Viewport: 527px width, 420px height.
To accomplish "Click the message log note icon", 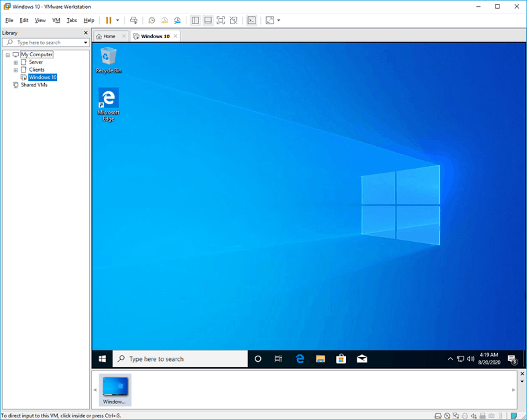I will (x=514, y=416).
